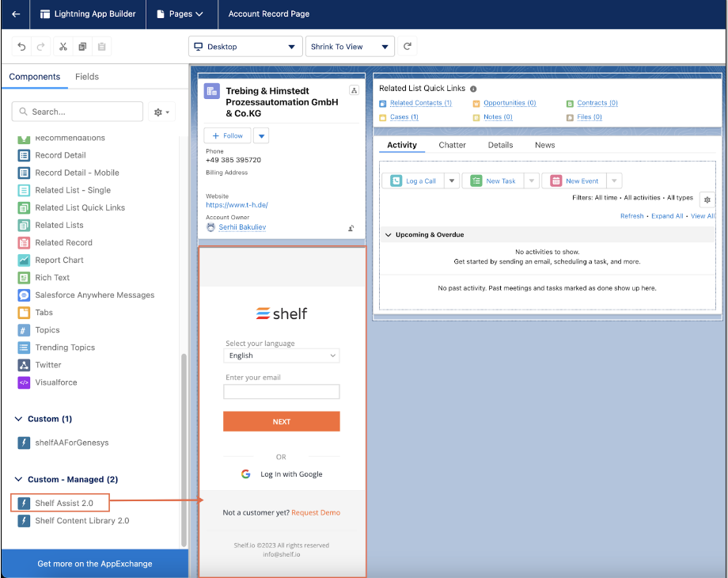Switch to the Components tab
Viewport: 728px width, 578px height.
coord(35,77)
